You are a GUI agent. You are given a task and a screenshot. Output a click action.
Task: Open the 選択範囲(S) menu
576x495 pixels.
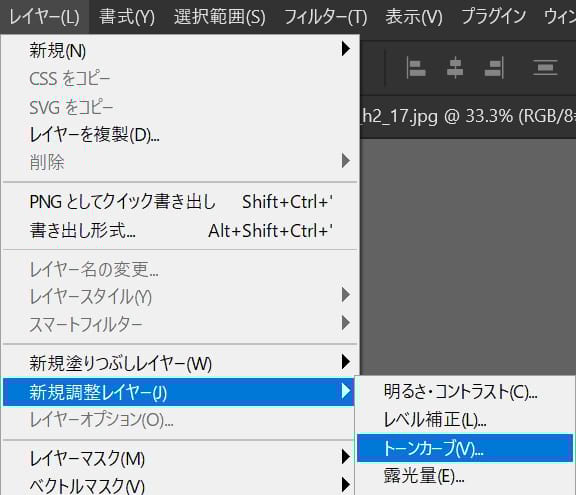pos(220,17)
